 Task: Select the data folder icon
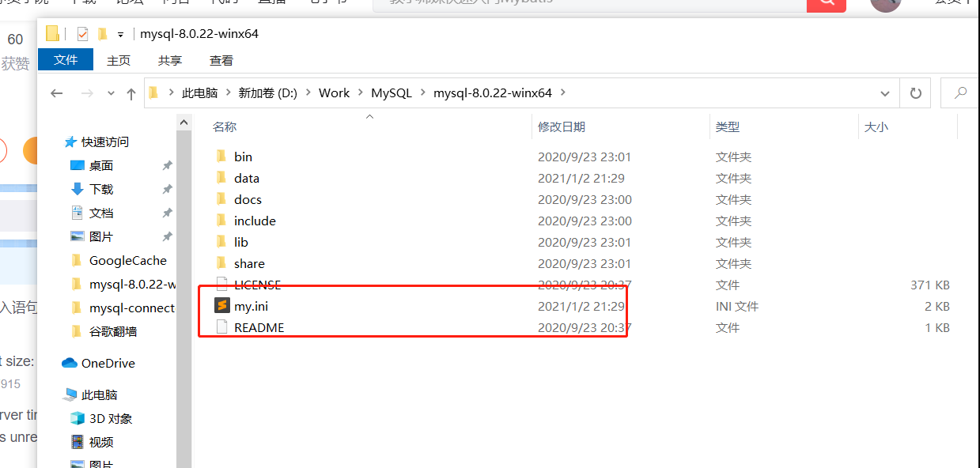(x=221, y=178)
